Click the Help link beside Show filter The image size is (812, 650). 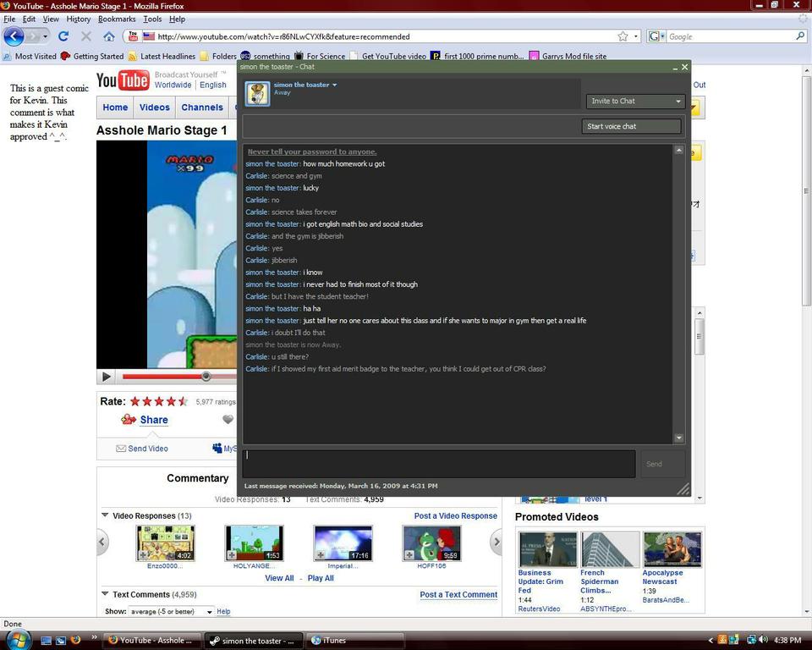coord(223,612)
